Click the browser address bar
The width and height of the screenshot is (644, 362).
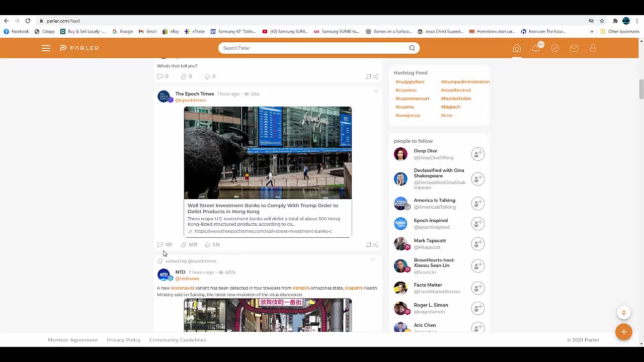[312, 21]
